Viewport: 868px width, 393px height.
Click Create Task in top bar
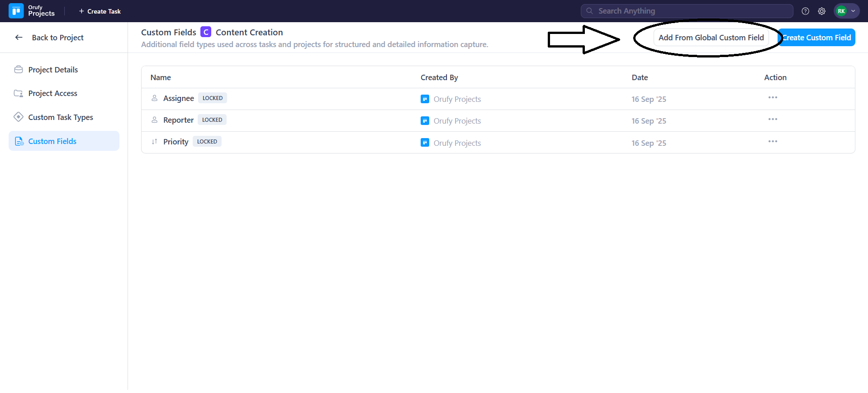pos(100,11)
